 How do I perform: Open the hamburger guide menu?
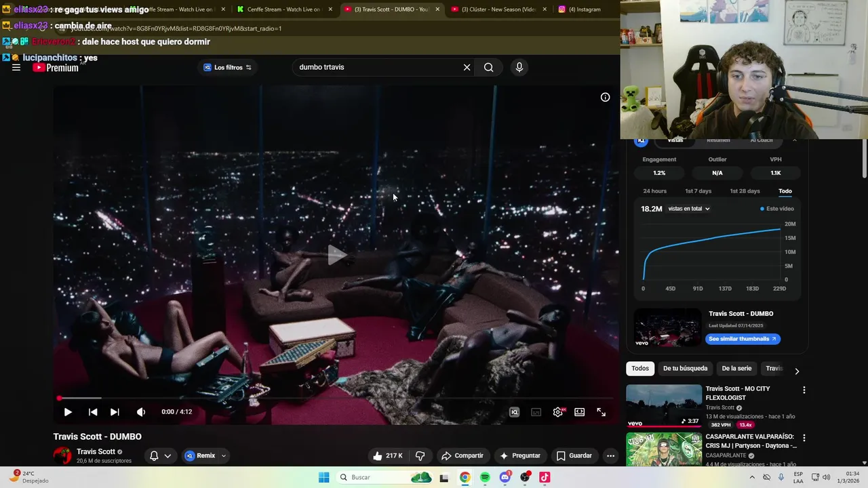click(x=16, y=67)
